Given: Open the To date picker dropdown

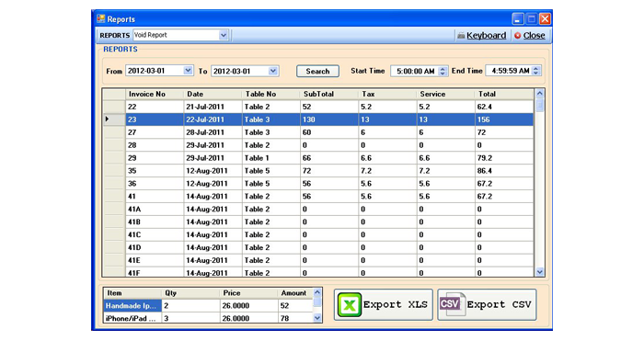Looking at the screenshot, I should tap(273, 71).
